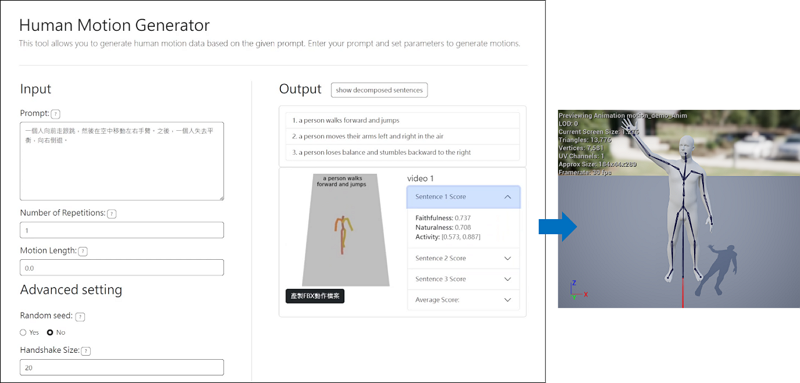Open the Prompt help tooltip icon
The height and width of the screenshot is (383, 800).
coord(56,114)
